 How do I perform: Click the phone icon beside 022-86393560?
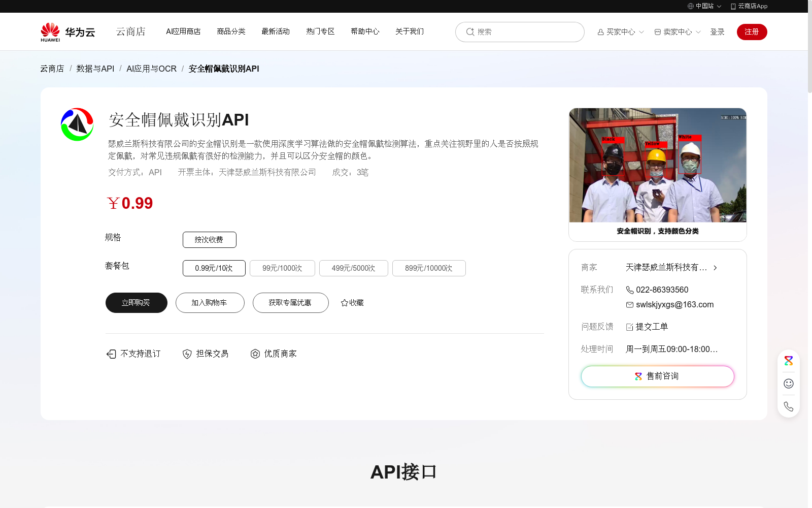630,290
